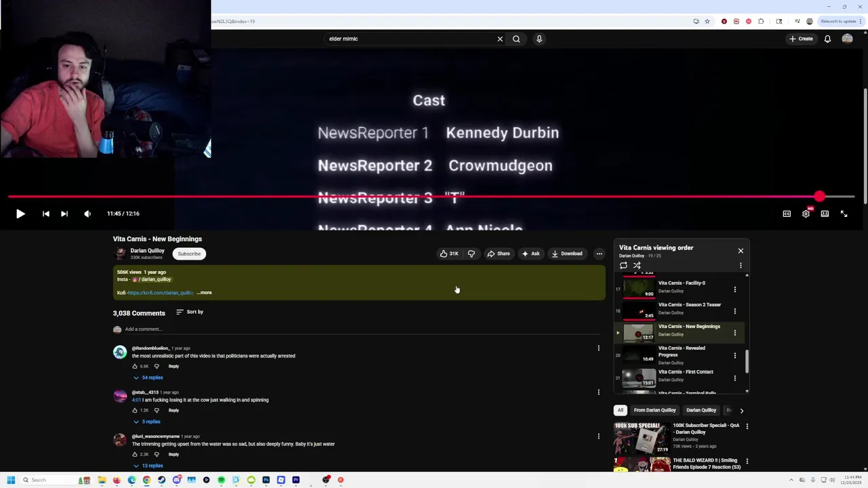Click the red progress bar scrubber handle
The height and width of the screenshot is (488, 868).
click(x=820, y=197)
